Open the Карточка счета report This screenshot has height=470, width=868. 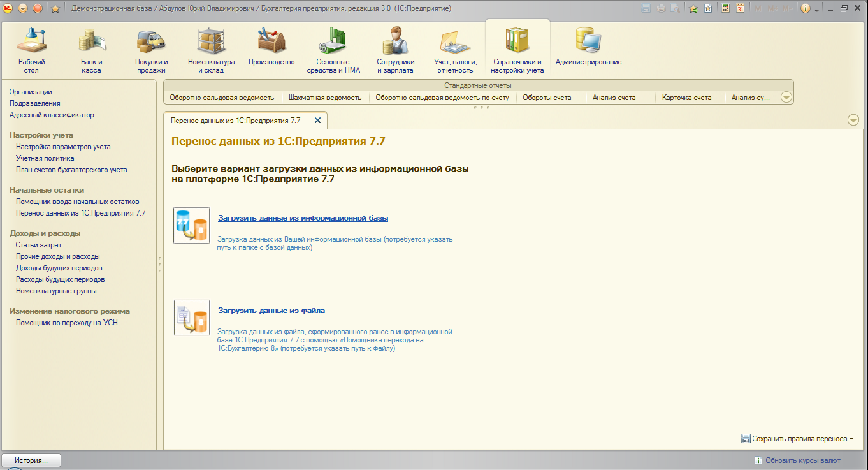[x=687, y=98]
